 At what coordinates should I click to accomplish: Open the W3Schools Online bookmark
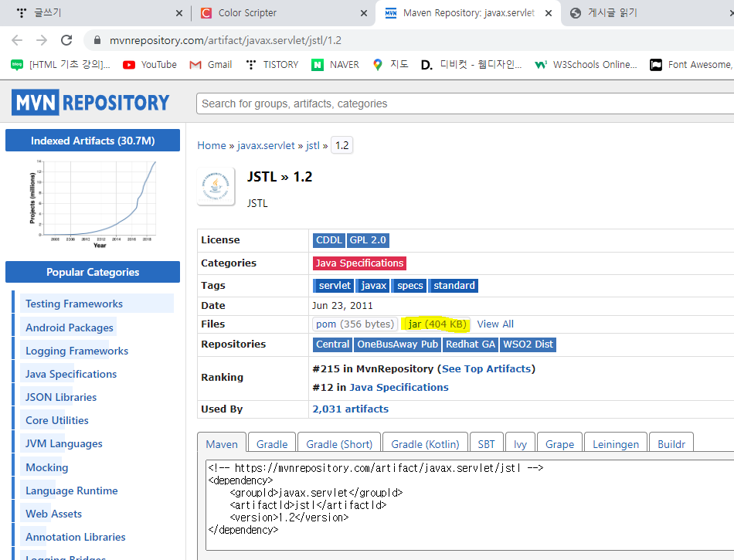point(586,65)
